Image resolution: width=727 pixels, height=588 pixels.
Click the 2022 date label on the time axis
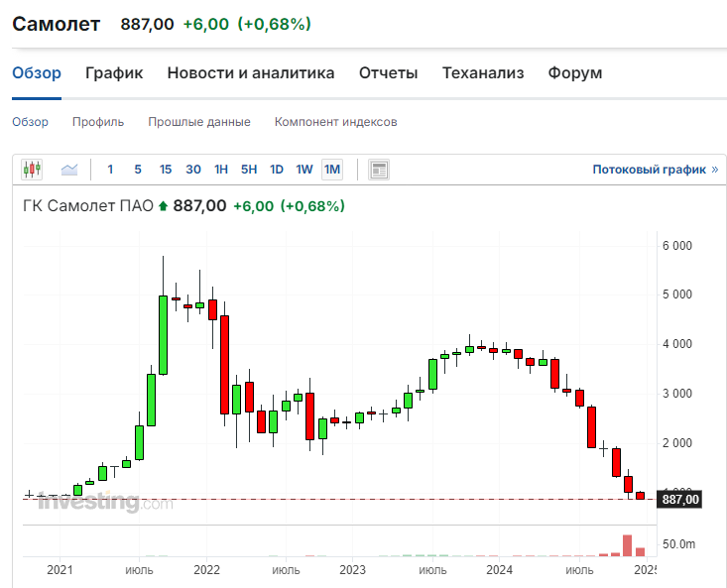206,570
